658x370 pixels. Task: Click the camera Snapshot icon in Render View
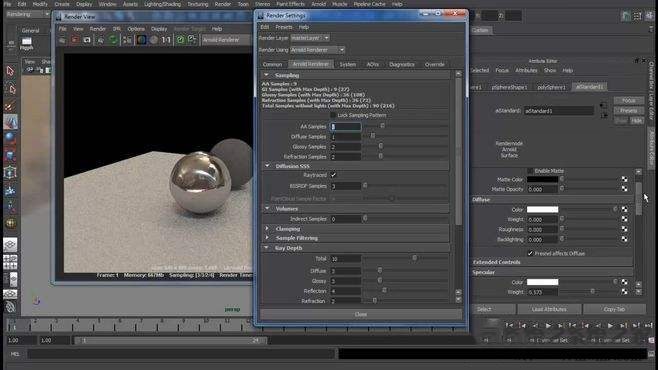click(x=87, y=40)
